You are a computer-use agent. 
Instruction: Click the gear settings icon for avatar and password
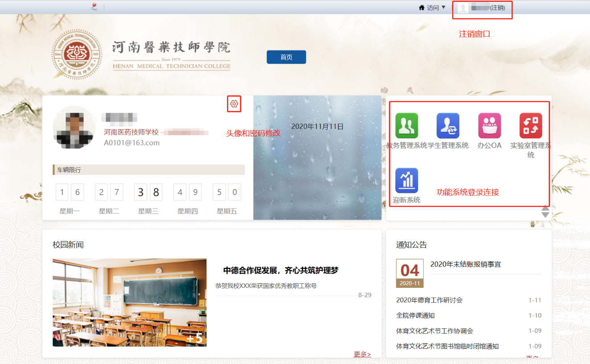[234, 104]
